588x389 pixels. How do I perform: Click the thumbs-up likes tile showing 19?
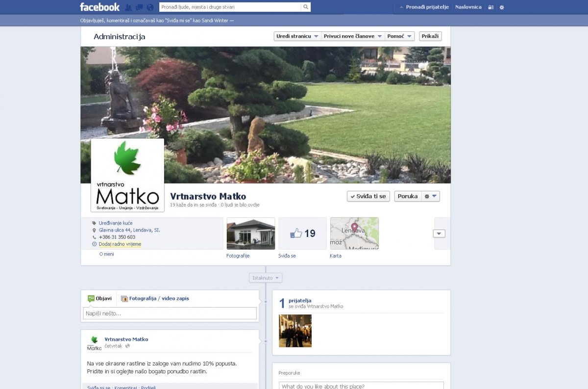tap(302, 233)
